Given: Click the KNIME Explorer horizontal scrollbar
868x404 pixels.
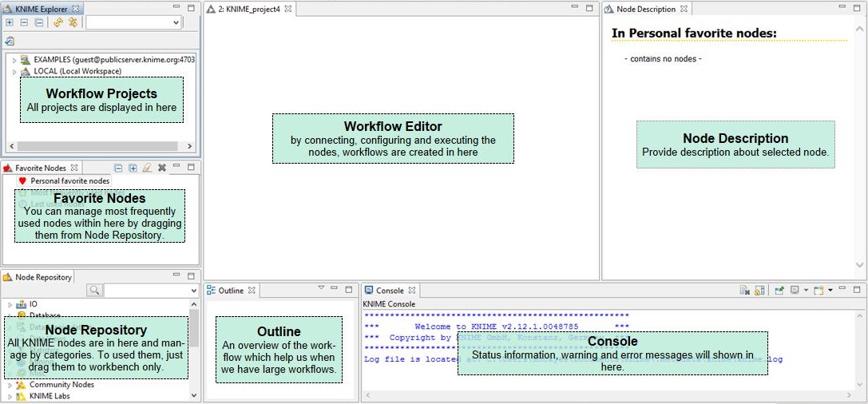Looking at the screenshot, I should click(x=97, y=146).
